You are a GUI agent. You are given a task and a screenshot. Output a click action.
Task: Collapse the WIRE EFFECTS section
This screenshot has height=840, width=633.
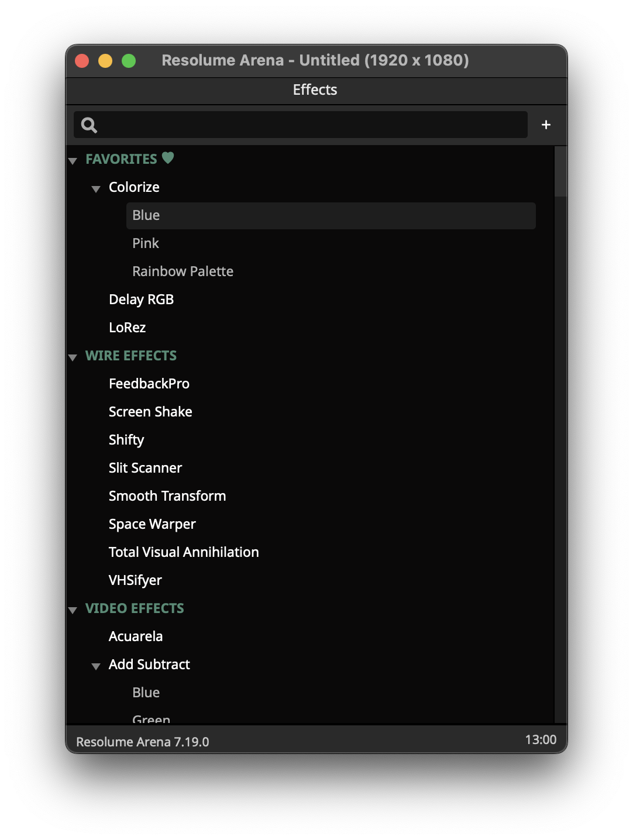click(x=73, y=357)
